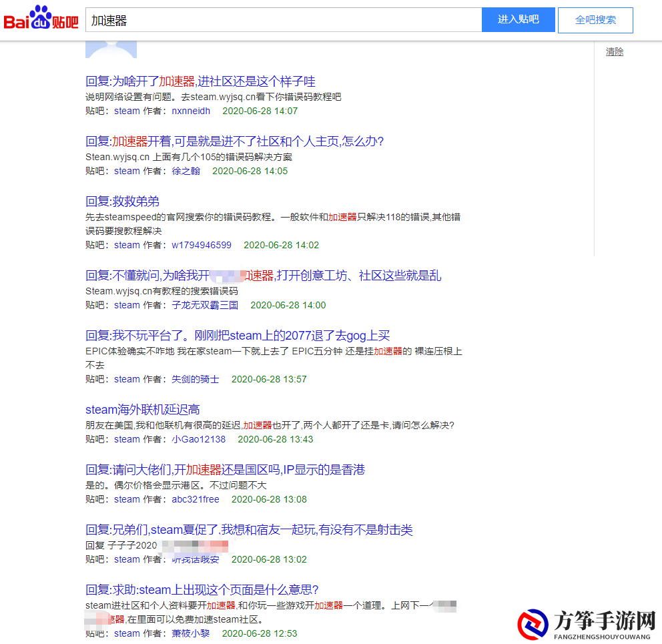Click snippet starting steam进社区和个人资料要开加速器

click(x=271, y=613)
